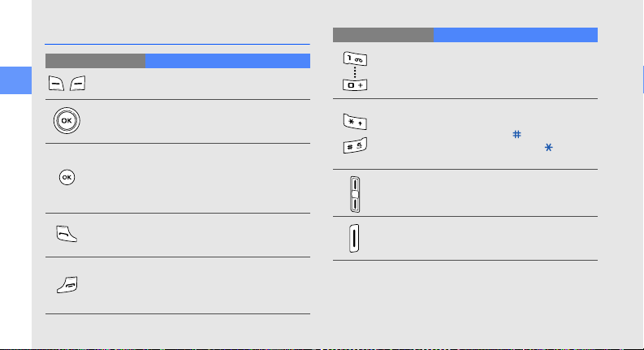Click the single side key icon
The width and height of the screenshot is (644, 350).
click(x=354, y=238)
